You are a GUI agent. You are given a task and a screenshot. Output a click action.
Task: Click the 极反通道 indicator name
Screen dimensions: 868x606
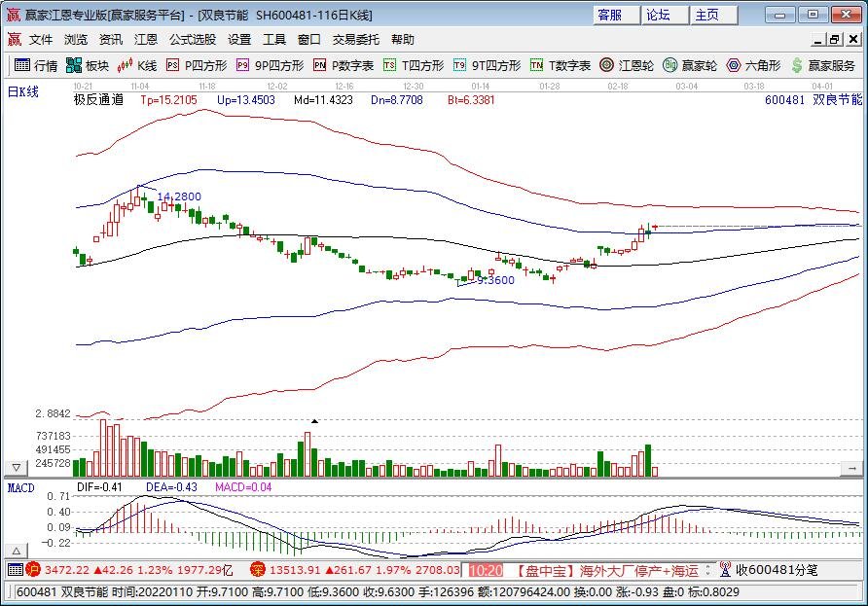(98, 100)
